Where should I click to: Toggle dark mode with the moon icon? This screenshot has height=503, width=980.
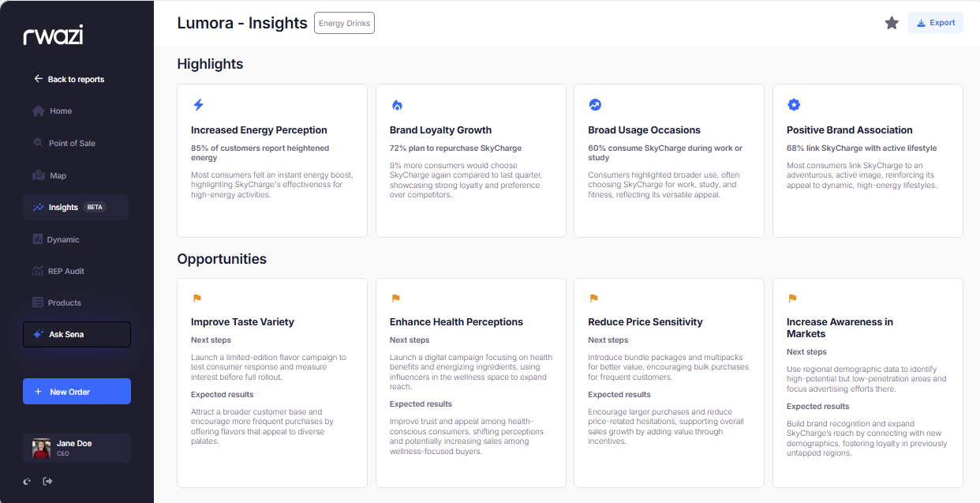[28, 481]
